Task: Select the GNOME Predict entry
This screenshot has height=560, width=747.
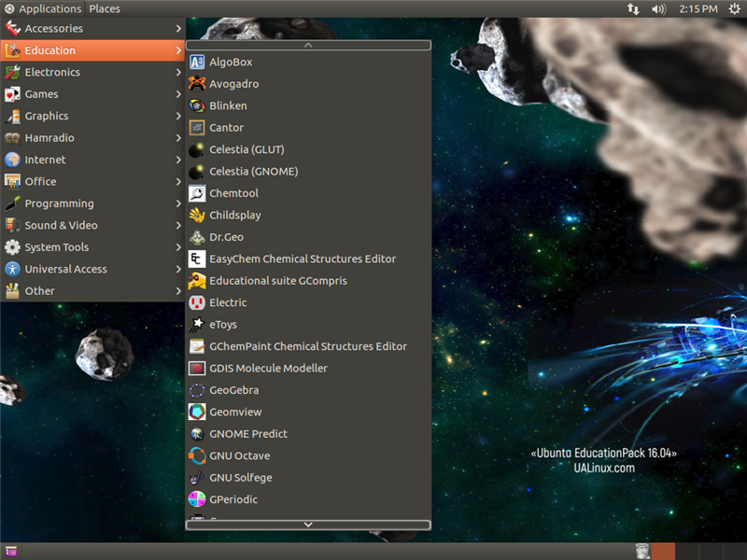Action: (x=308, y=434)
